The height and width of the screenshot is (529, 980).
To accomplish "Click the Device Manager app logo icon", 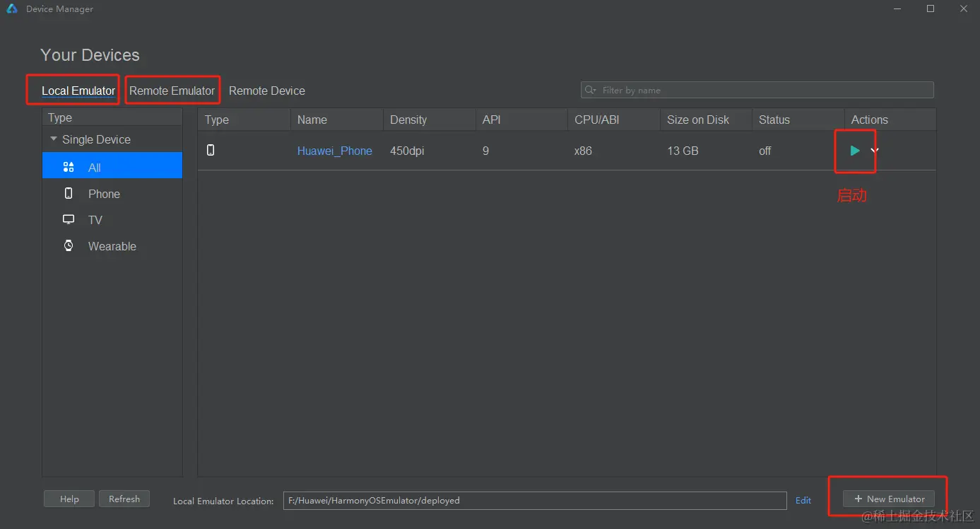I will 11,9.
